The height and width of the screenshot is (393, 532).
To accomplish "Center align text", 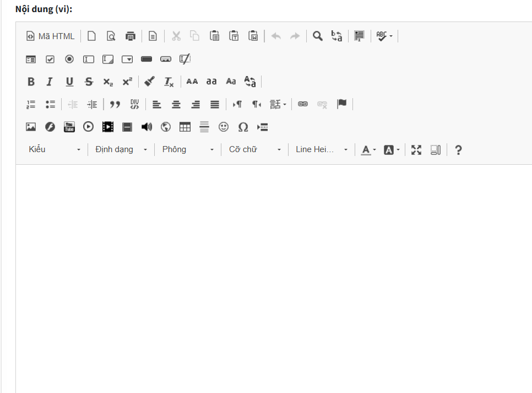I will point(176,104).
